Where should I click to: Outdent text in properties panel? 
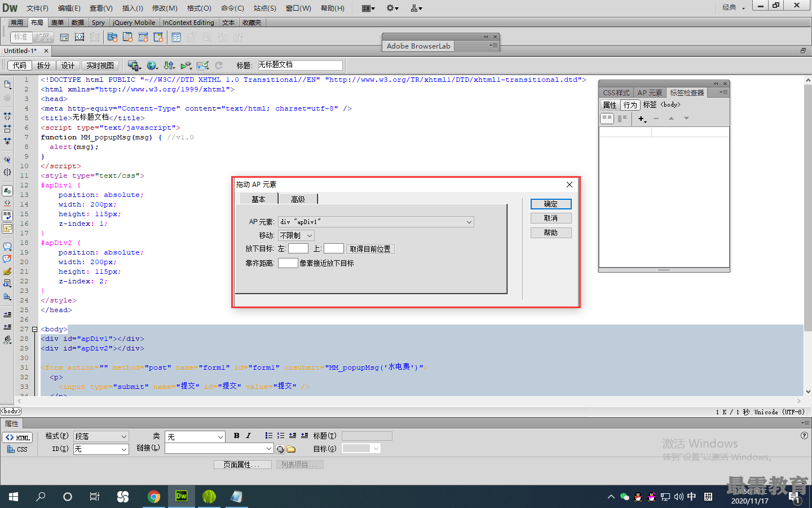point(293,436)
